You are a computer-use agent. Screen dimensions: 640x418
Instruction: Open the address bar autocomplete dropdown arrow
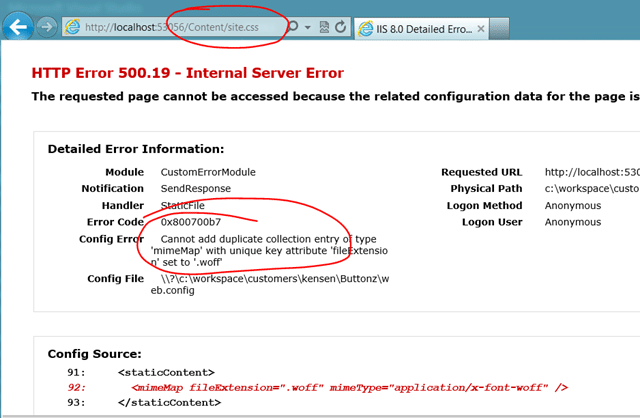(x=306, y=26)
